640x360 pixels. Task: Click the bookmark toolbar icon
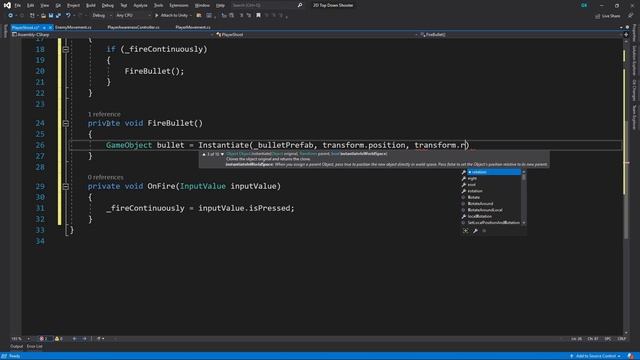258,16
